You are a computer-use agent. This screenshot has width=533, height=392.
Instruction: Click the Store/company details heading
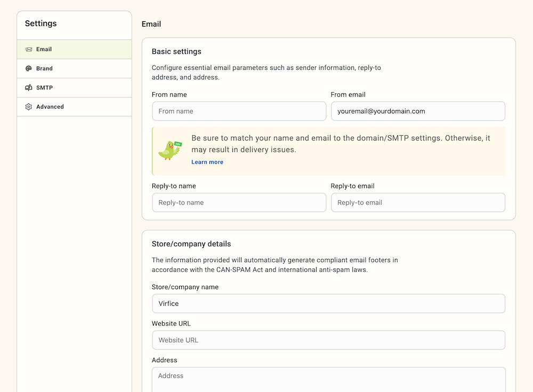[191, 244]
